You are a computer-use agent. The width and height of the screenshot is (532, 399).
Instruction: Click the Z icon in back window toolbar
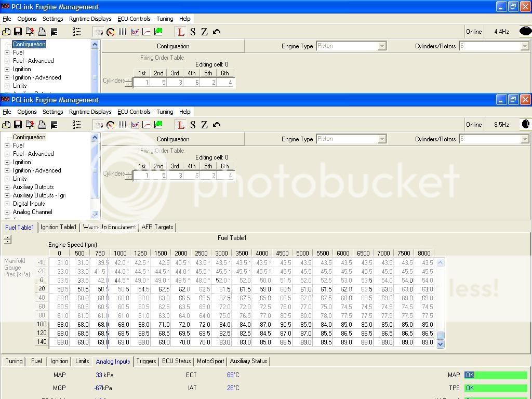(204, 32)
